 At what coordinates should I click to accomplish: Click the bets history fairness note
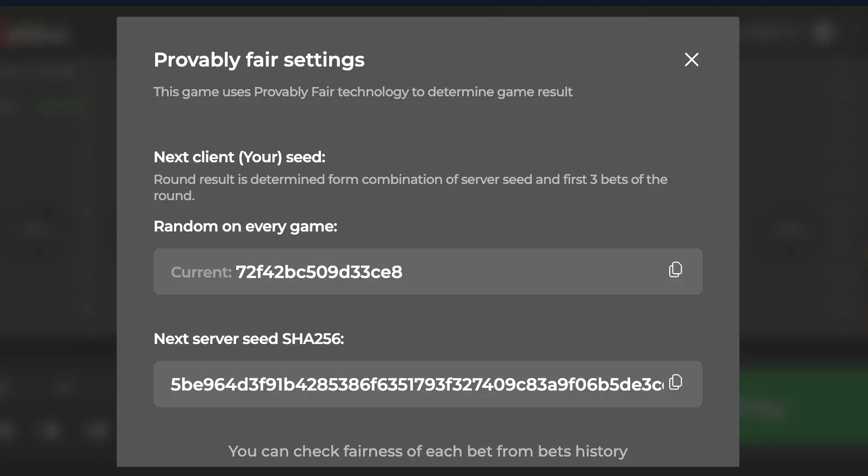point(428,451)
